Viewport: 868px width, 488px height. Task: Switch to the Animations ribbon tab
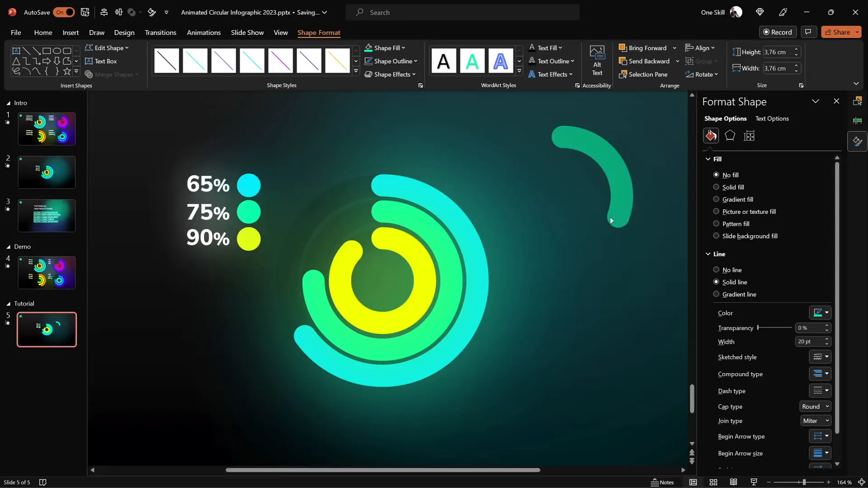(204, 33)
